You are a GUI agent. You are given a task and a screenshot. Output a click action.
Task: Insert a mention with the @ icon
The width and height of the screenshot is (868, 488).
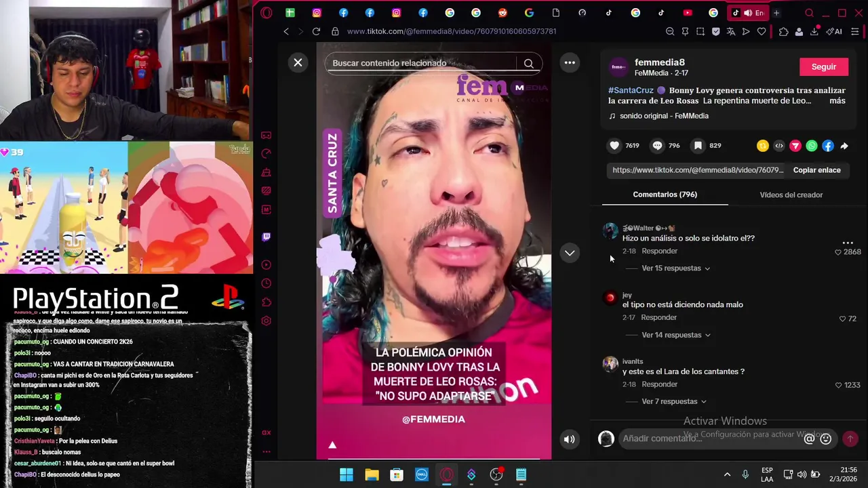point(809,439)
